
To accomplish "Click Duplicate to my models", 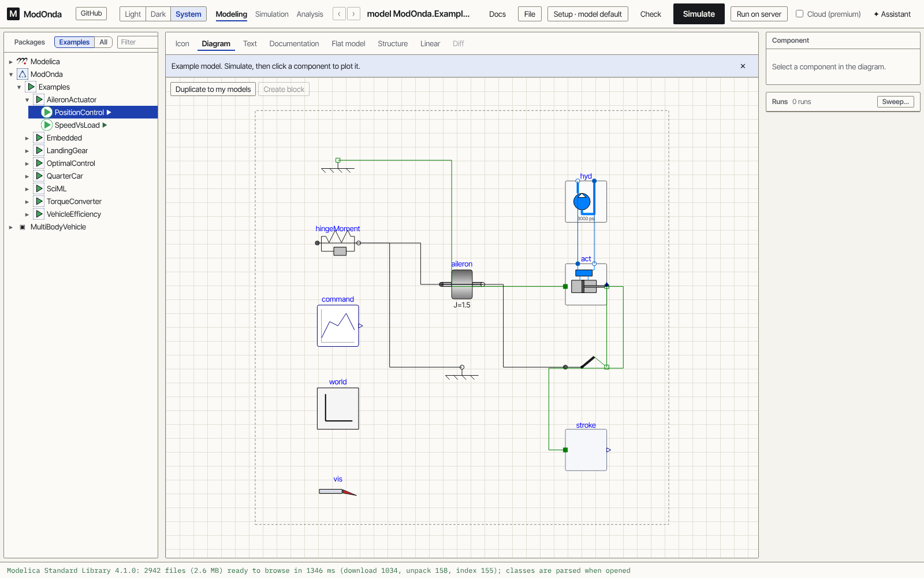I will click(213, 89).
